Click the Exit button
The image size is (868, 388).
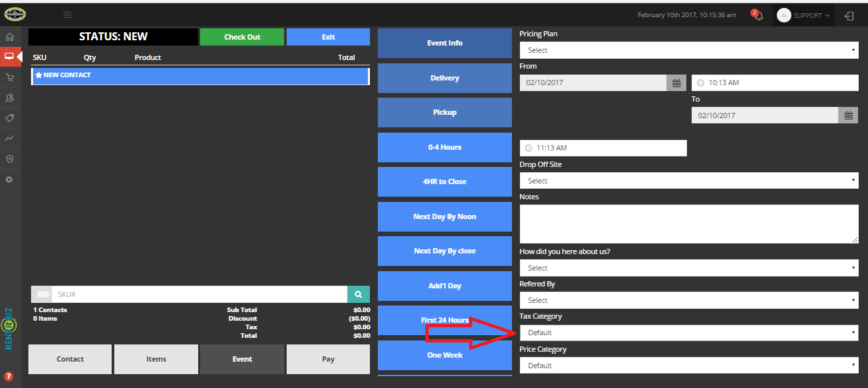(328, 37)
